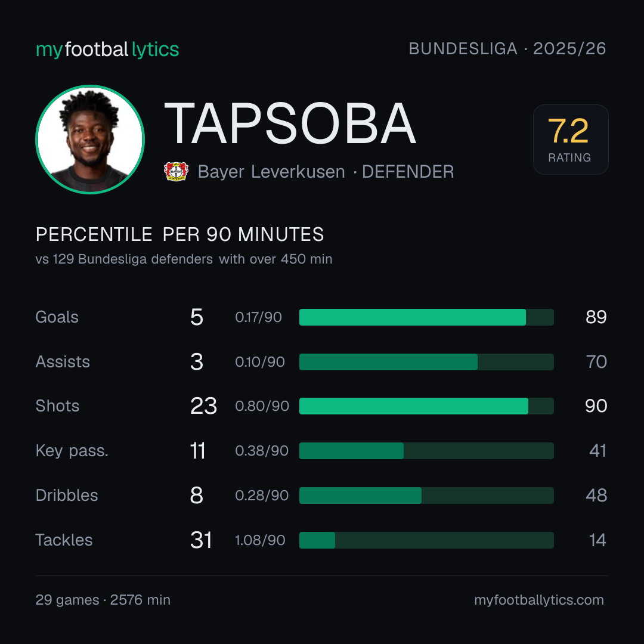Image resolution: width=644 pixels, height=644 pixels.
Task: Open the myfootballytics.com link
Action: (539, 600)
